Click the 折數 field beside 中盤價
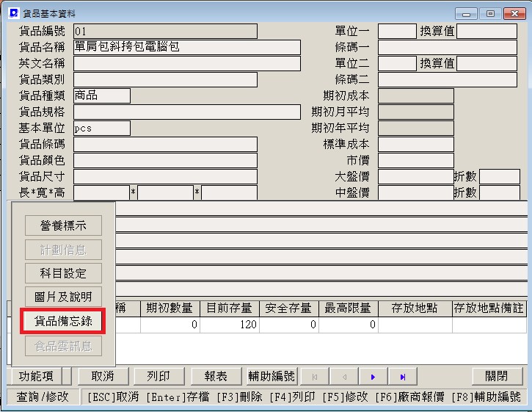 coord(500,192)
